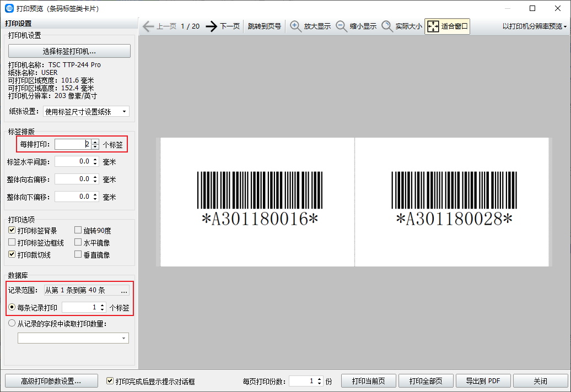Click 关闭 button
The width and height of the screenshot is (571, 392).
(540, 381)
